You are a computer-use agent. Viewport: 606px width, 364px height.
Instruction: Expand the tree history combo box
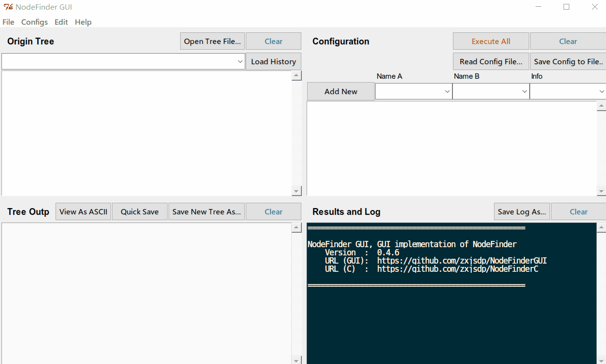pyautogui.click(x=240, y=62)
